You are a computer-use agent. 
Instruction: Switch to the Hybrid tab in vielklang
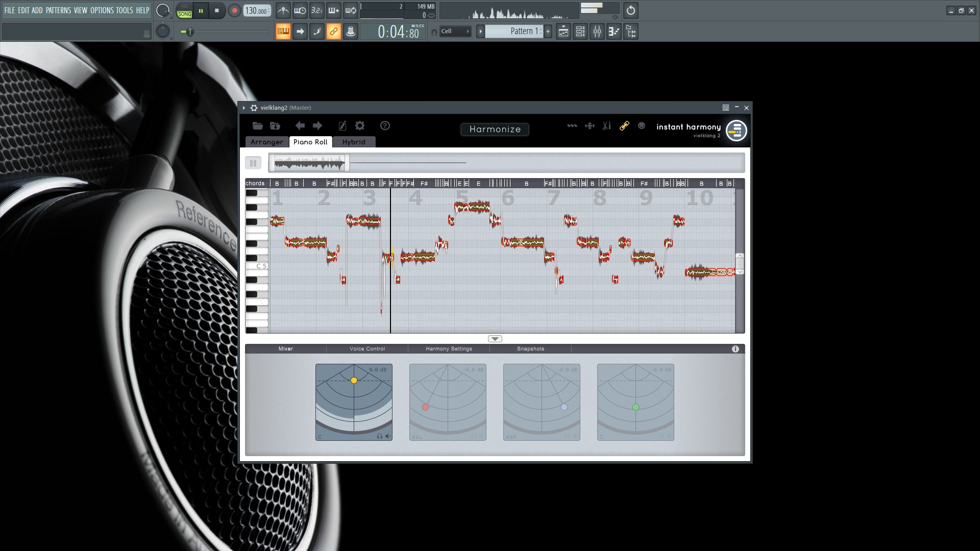354,142
